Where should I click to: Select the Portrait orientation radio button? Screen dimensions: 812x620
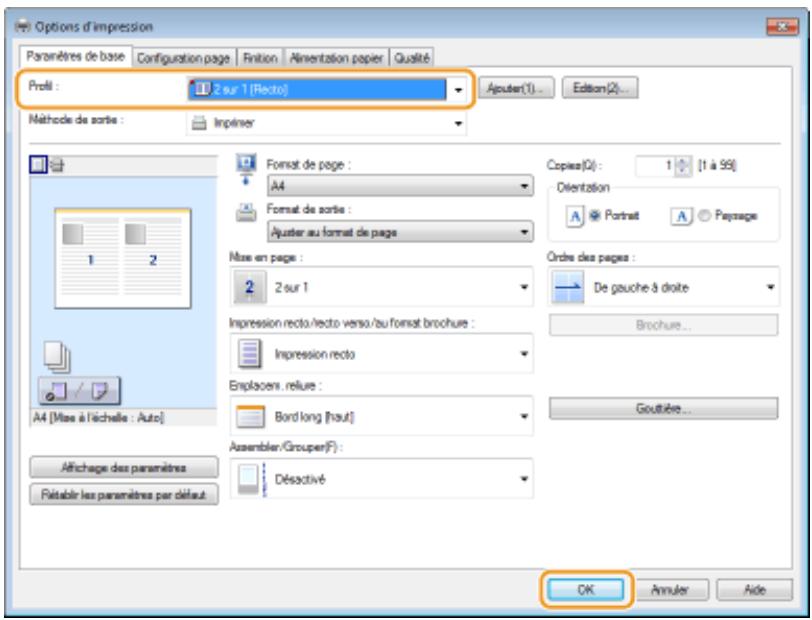pos(594,215)
